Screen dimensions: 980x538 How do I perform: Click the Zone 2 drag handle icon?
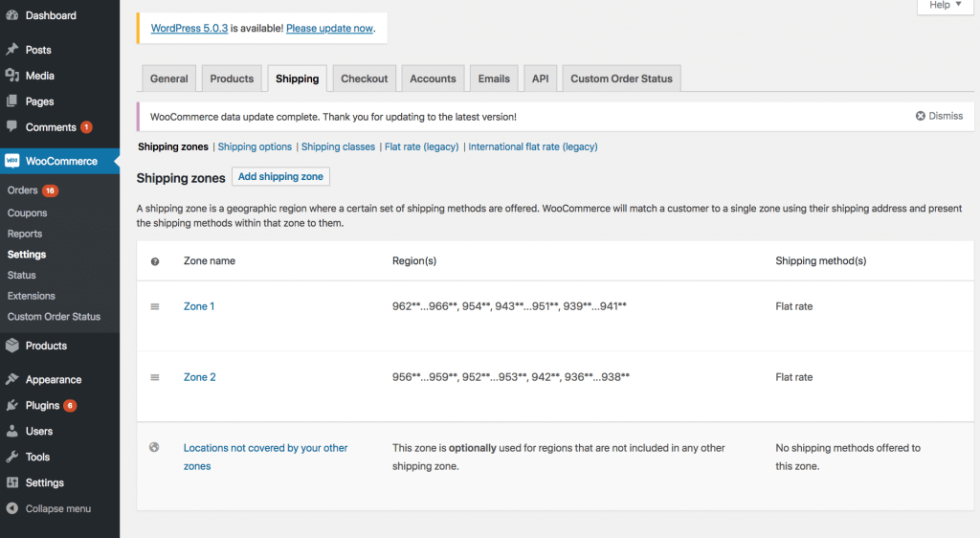154,377
